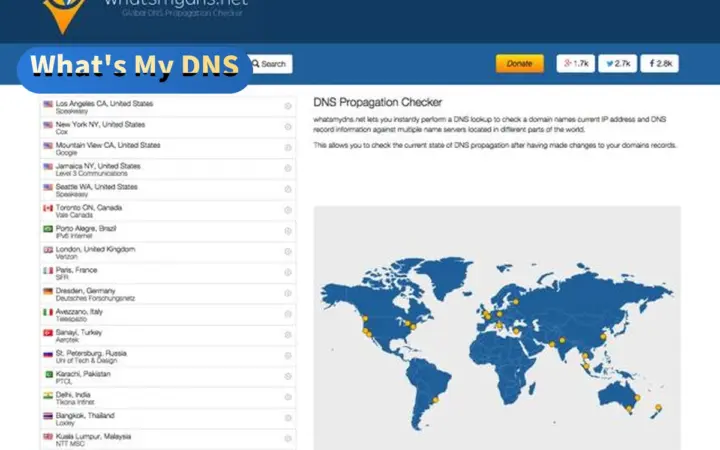Screen dimensions: 720x450
Task: Click the status icon in the Mountain View row
Action: pyautogui.click(x=288, y=147)
